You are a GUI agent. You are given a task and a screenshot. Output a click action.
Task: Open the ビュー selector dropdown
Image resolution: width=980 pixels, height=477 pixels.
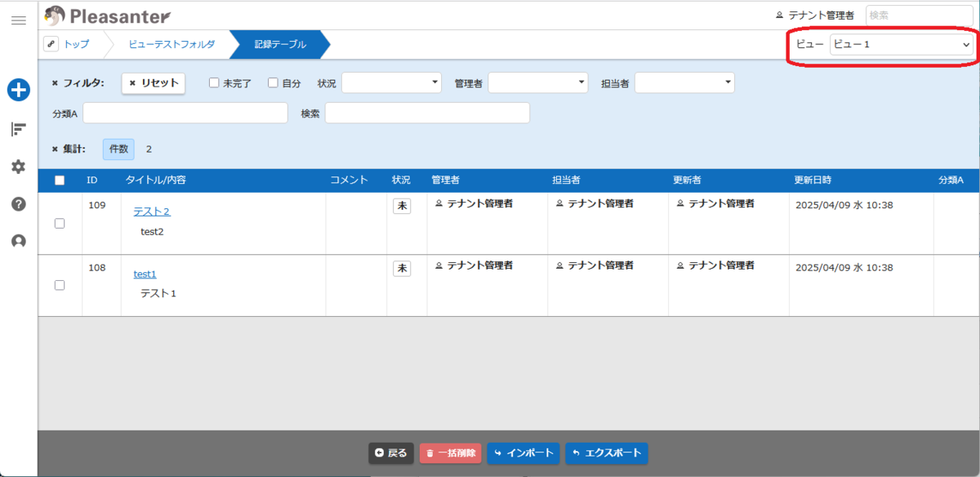tap(902, 44)
